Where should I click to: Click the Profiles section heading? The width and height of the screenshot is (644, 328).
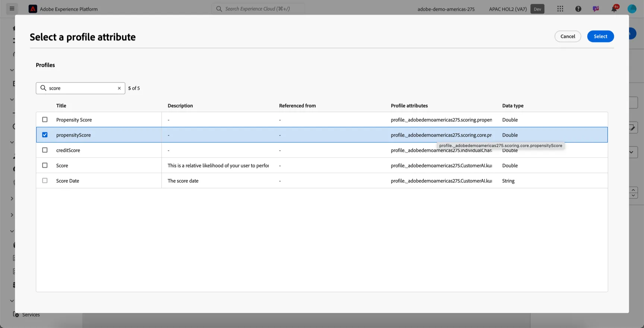[45, 65]
